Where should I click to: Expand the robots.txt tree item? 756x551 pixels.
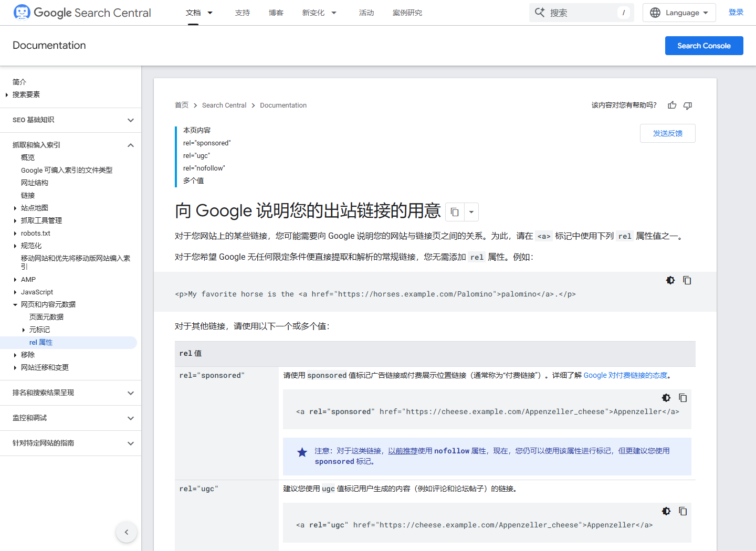point(15,234)
